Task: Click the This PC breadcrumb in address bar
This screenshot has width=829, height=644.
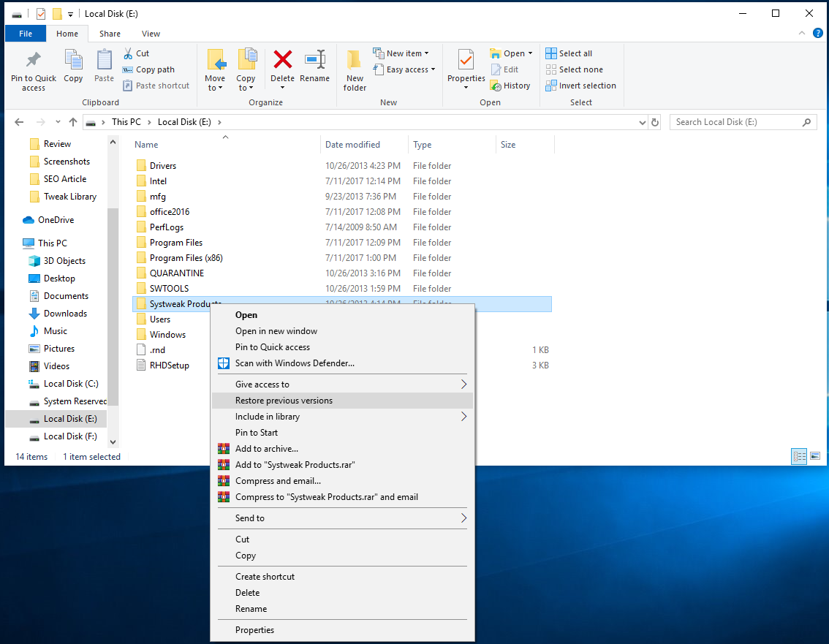Action: coord(126,122)
